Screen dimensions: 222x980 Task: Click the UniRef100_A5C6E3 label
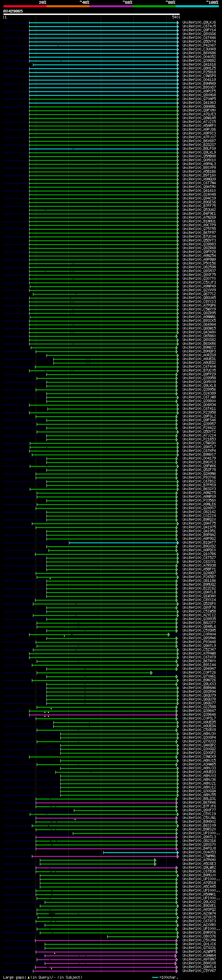[x=199, y=864]
